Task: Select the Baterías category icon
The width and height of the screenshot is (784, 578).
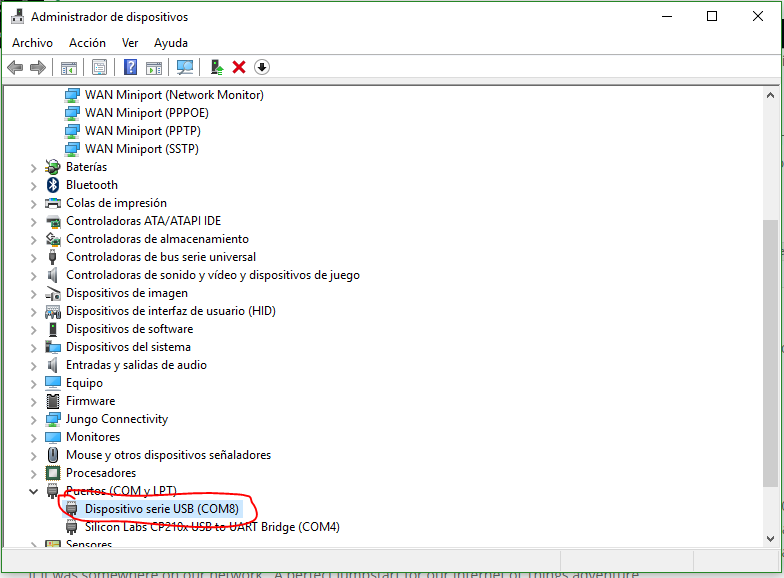Action: click(x=52, y=167)
